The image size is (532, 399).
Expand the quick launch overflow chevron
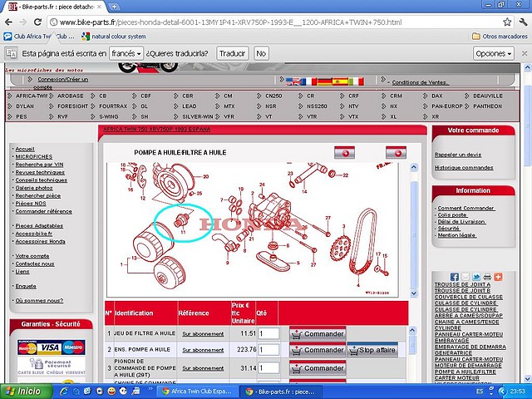(x=150, y=389)
